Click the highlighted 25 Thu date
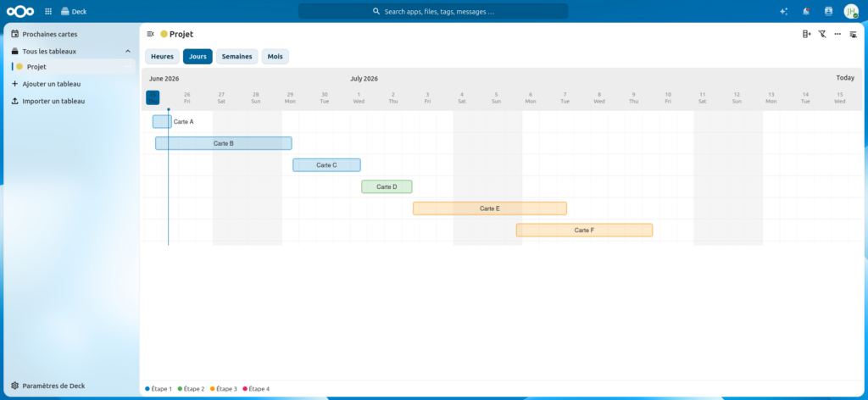Image resolution: width=868 pixels, height=400 pixels. point(153,97)
